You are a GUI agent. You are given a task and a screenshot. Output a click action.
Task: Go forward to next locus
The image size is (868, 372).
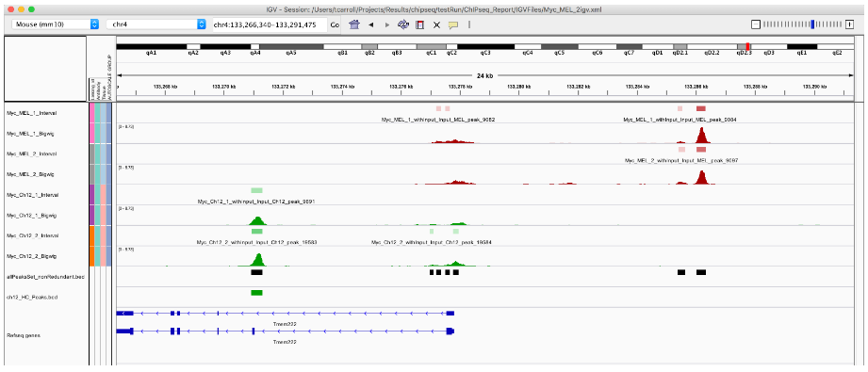pos(387,24)
